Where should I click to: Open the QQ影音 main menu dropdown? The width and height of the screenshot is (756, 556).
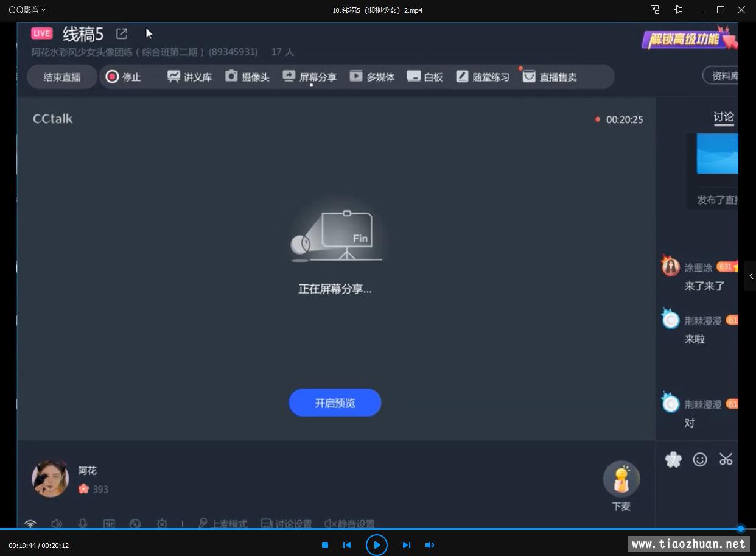[x=27, y=10]
